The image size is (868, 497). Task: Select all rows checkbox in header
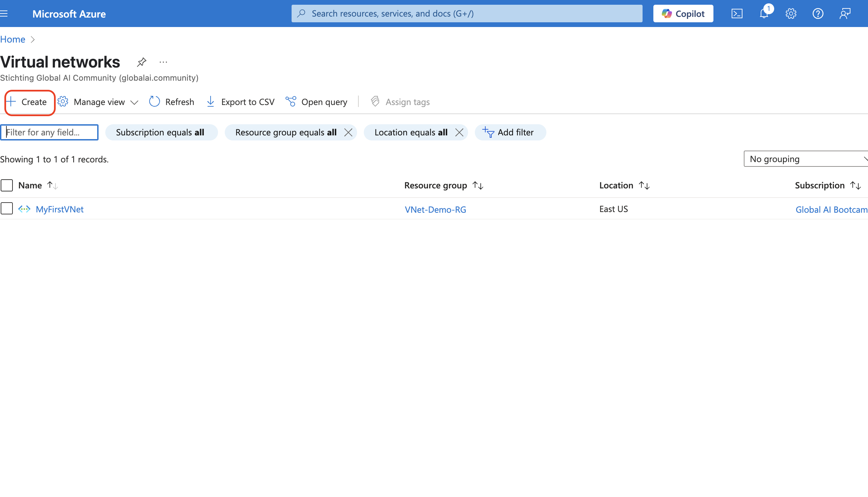click(x=7, y=185)
